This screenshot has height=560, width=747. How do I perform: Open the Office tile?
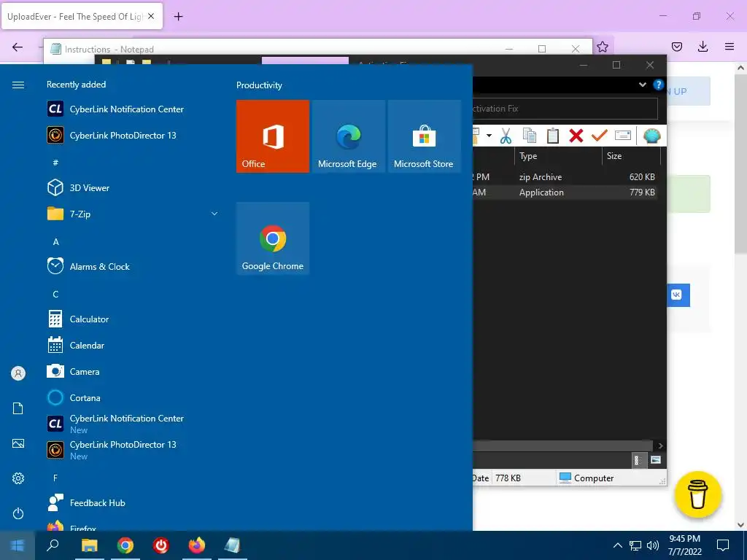[x=273, y=136]
